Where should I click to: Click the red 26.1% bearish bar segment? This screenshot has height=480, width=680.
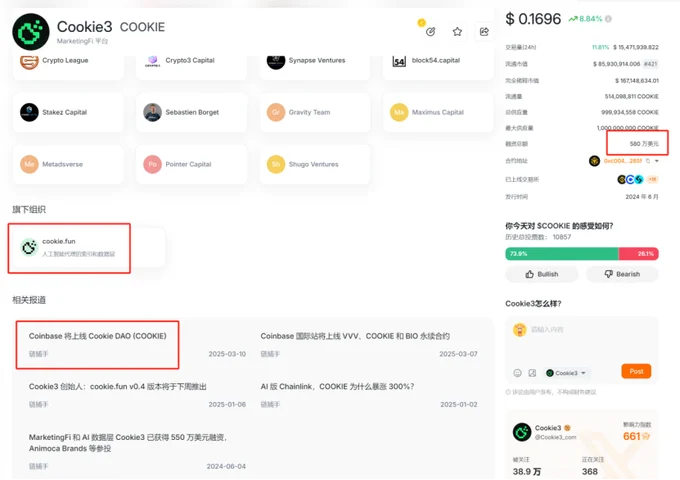[638, 254]
